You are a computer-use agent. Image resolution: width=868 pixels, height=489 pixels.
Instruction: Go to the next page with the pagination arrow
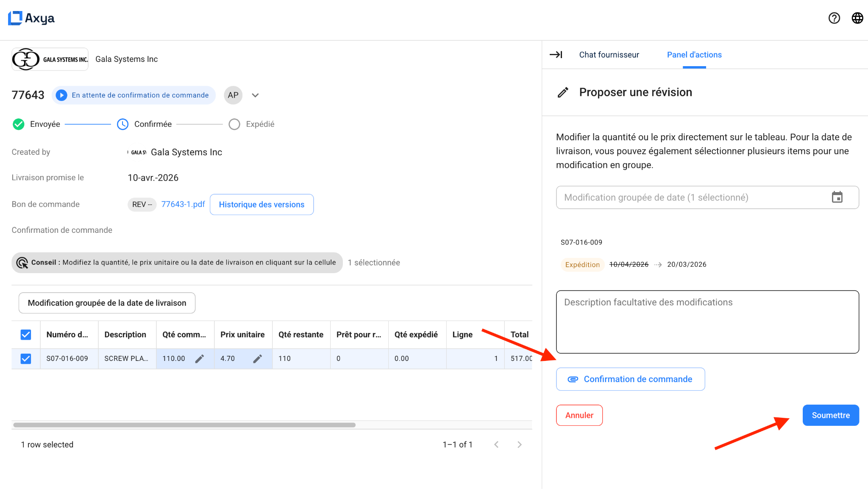[520, 444]
